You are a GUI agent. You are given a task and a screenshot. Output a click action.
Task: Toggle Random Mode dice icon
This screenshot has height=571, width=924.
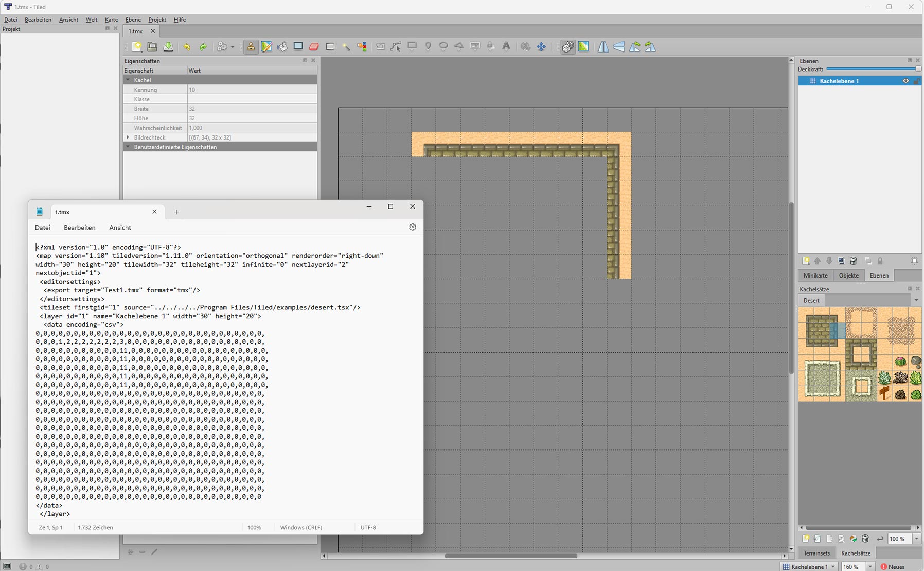point(567,47)
